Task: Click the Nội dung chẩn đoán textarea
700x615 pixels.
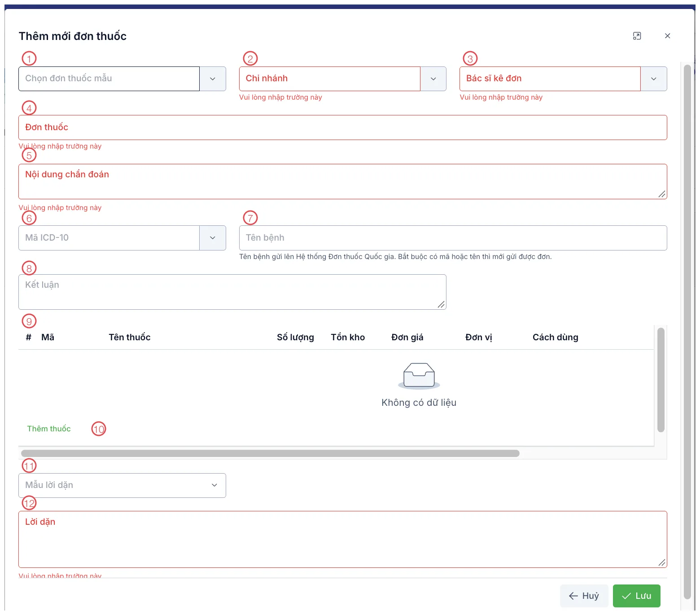Action: (x=343, y=181)
